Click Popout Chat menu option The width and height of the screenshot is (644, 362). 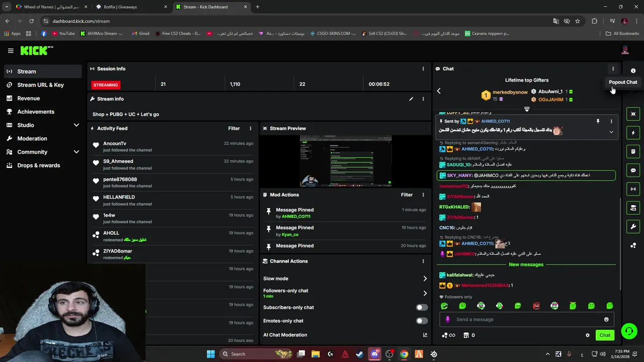click(x=623, y=82)
